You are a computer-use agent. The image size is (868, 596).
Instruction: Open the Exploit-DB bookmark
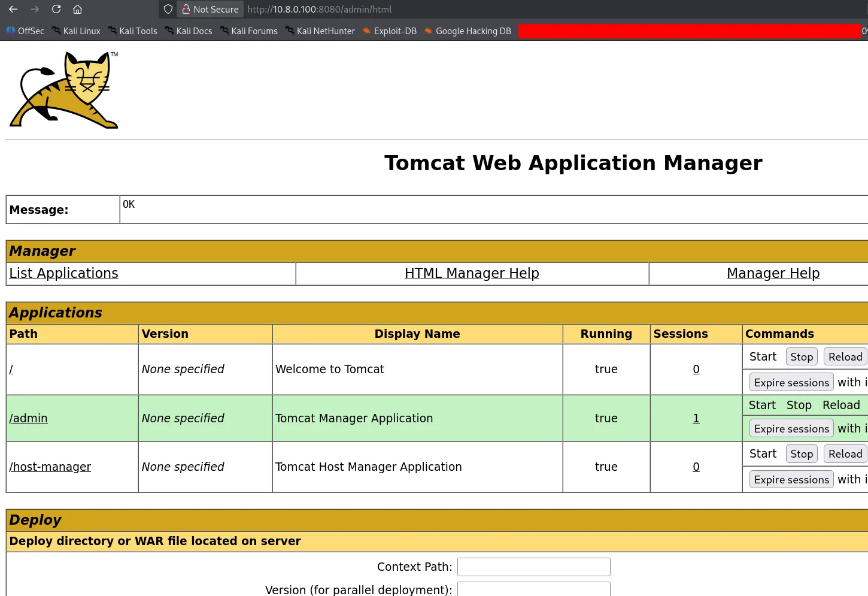[x=390, y=31]
